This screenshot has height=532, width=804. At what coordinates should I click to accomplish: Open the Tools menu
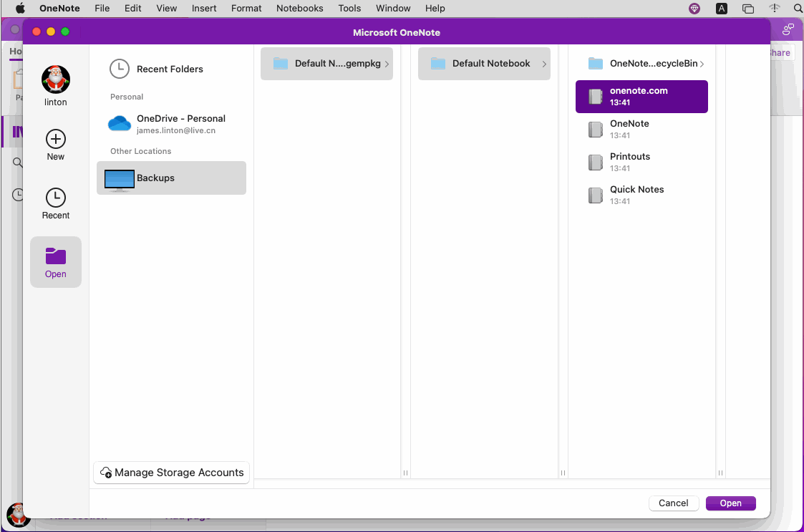[x=349, y=8]
